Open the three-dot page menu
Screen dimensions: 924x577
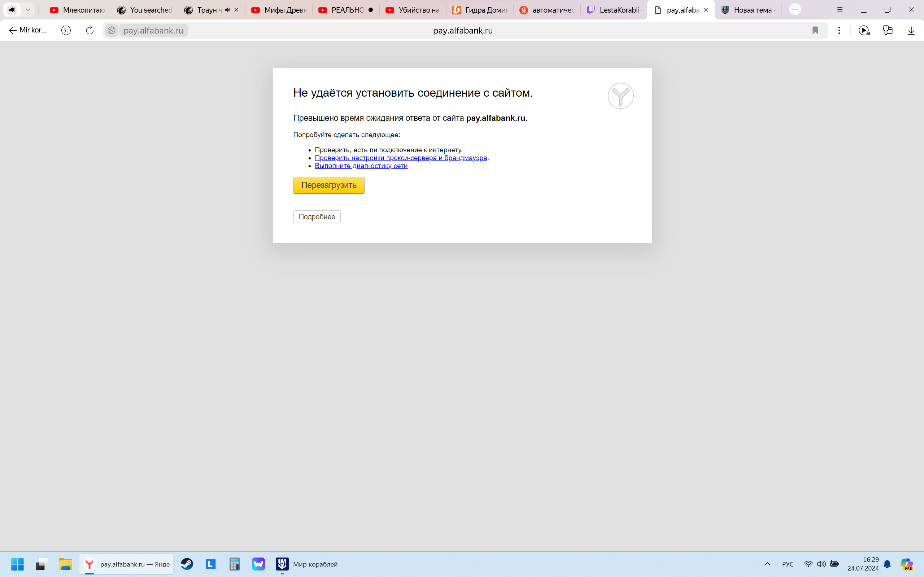tap(839, 31)
